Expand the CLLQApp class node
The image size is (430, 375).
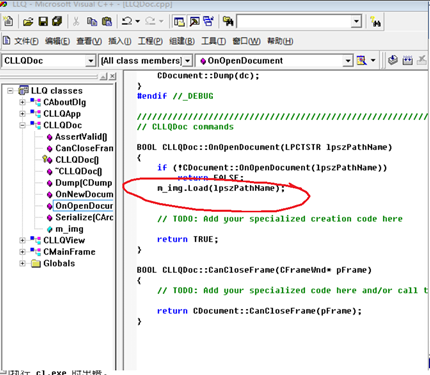[22, 114]
